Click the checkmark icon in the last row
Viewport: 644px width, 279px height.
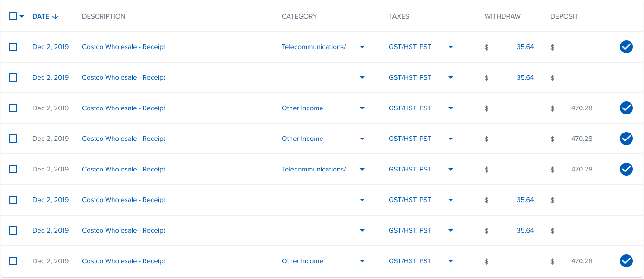click(x=626, y=261)
